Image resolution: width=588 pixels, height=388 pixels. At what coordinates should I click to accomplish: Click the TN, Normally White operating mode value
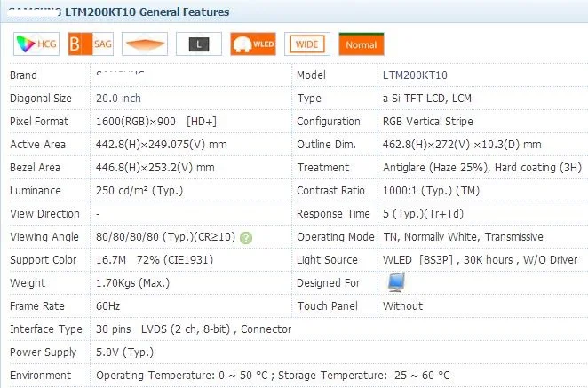[463, 237]
